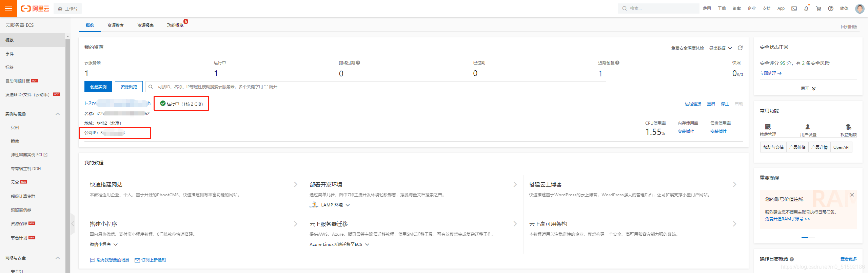This screenshot has width=868, height=273.
Task: Open the 支持 top menu
Action: point(767,8)
